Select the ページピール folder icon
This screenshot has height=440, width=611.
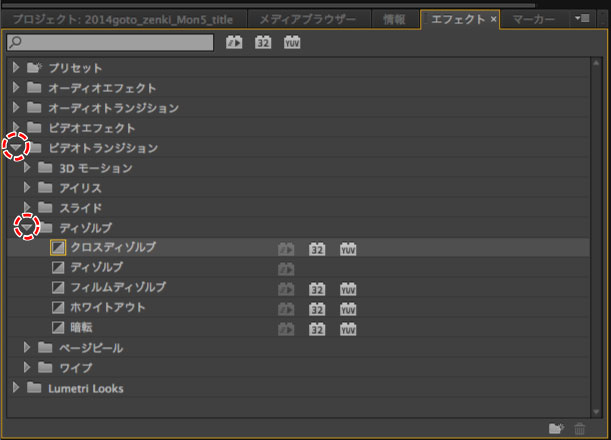(x=45, y=347)
